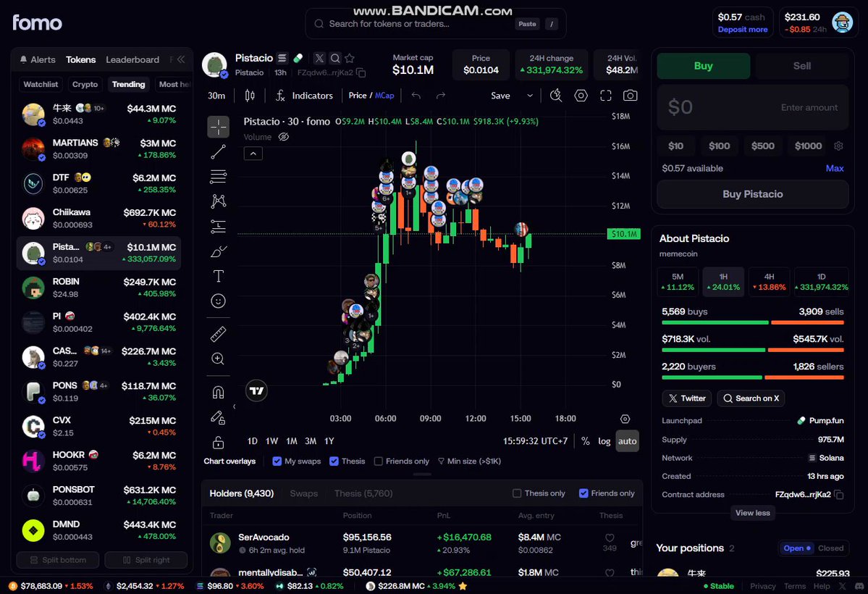The height and width of the screenshot is (594, 868).
Task: Open Pistacio's X profile icon
Action: tap(319, 58)
